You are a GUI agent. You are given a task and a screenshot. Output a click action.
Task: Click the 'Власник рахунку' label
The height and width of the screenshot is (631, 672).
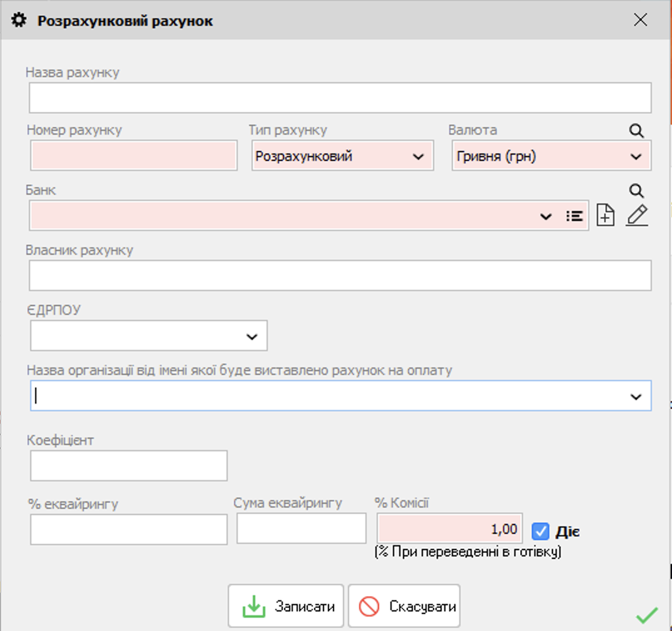point(79,250)
